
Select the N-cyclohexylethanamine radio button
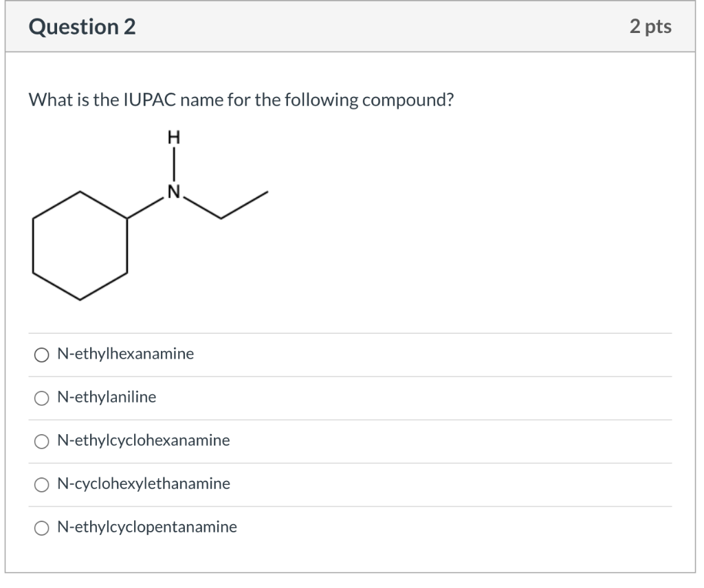pyautogui.click(x=42, y=484)
